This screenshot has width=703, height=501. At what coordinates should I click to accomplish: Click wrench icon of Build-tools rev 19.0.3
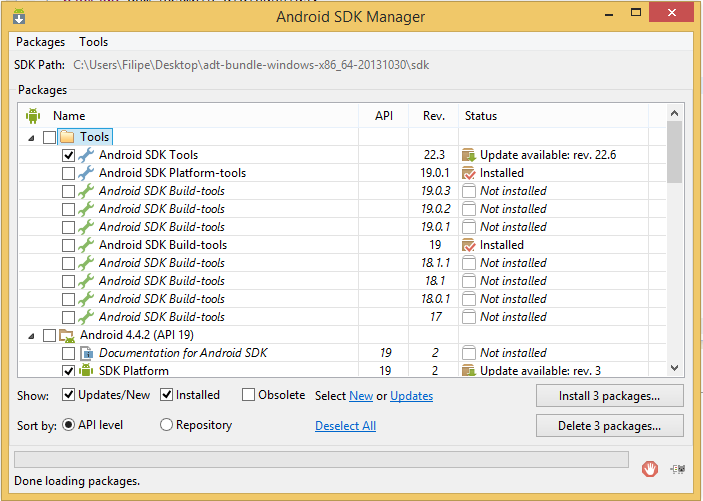(86, 191)
